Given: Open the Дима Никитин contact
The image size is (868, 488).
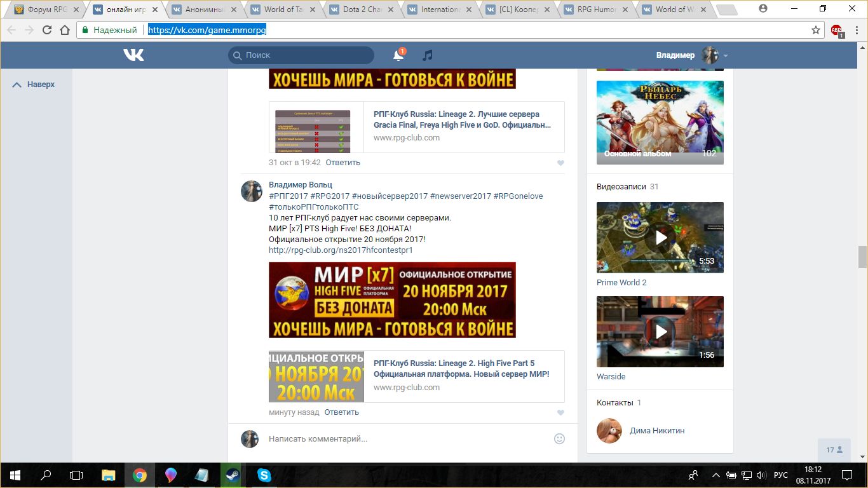Looking at the screenshot, I should (657, 431).
